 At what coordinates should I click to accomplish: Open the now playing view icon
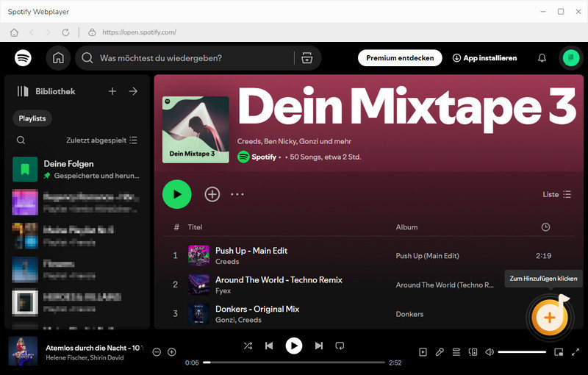(x=423, y=351)
